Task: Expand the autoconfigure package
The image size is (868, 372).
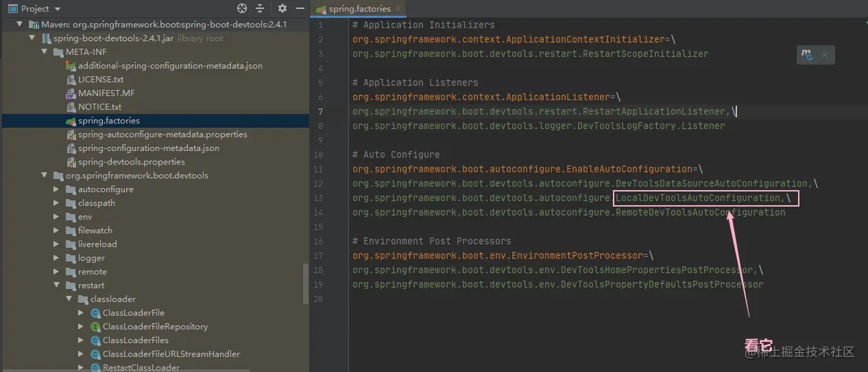Action: pyautogui.click(x=57, y=189)
